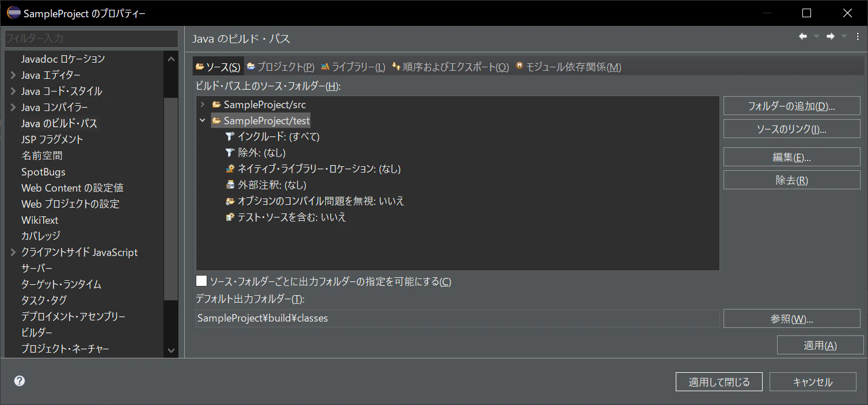This screenshot has width=868, height=405.
Task: Open the forward history dropdown arrow
Action: point(844,36)
